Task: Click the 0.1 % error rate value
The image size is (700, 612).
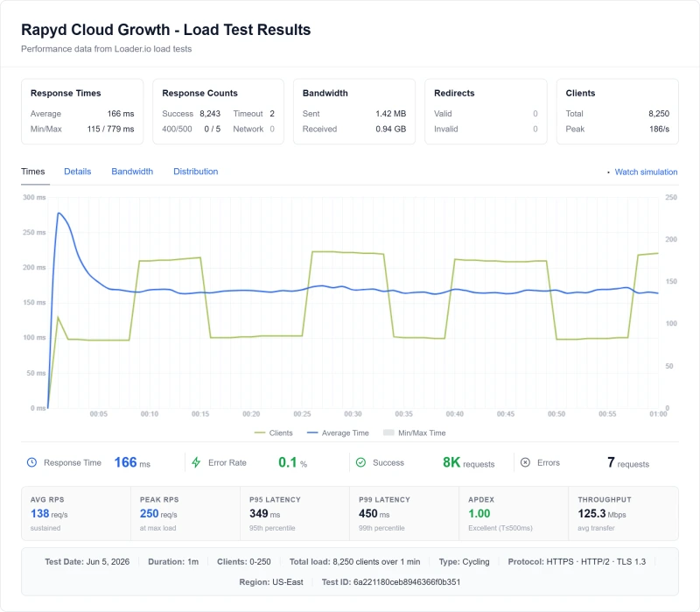Action: click(293, 462)
